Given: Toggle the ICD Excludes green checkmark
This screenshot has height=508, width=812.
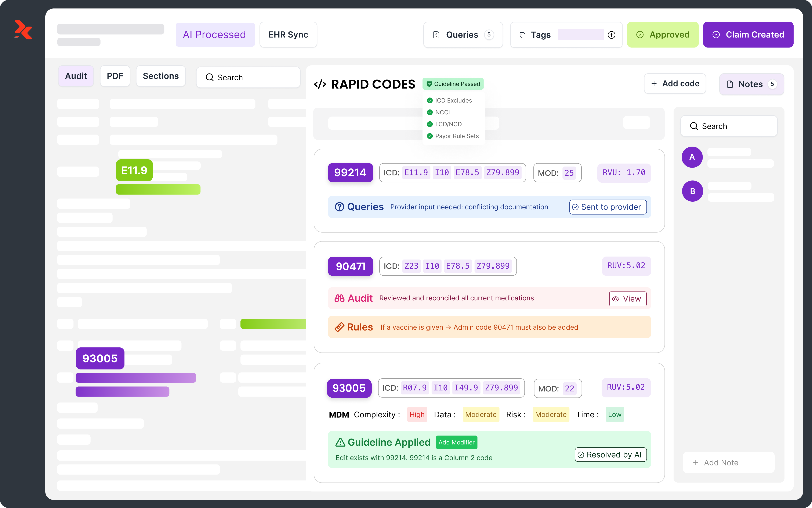Looking at the screenshot, I should point(430,100).
